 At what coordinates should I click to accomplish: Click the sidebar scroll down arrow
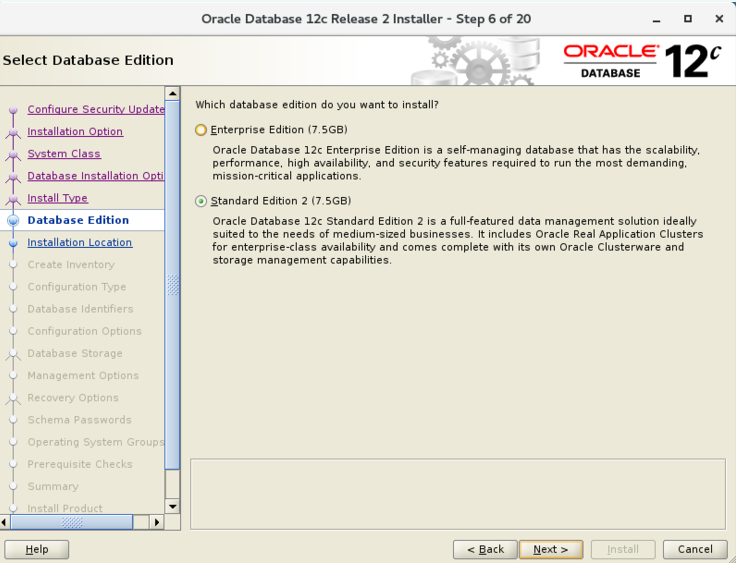pyautogui.click(x=173, y=506)
